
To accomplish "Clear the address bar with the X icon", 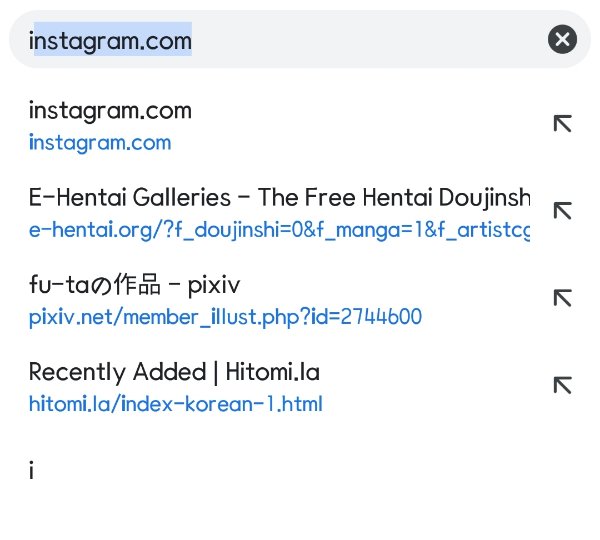I will coord(563,39).
